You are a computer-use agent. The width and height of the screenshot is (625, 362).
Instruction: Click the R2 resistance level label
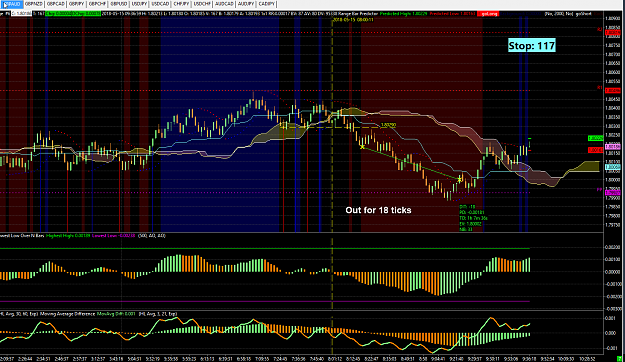tap(599, 30)
